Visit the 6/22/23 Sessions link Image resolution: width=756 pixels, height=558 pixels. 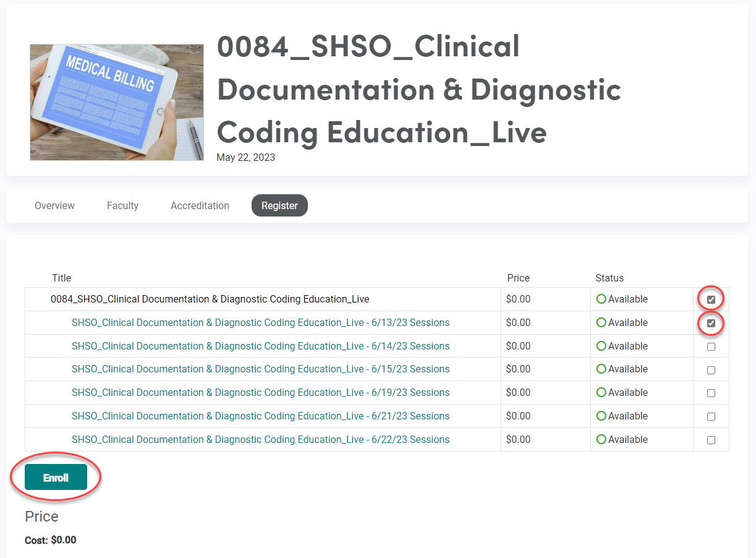[260, 439]
